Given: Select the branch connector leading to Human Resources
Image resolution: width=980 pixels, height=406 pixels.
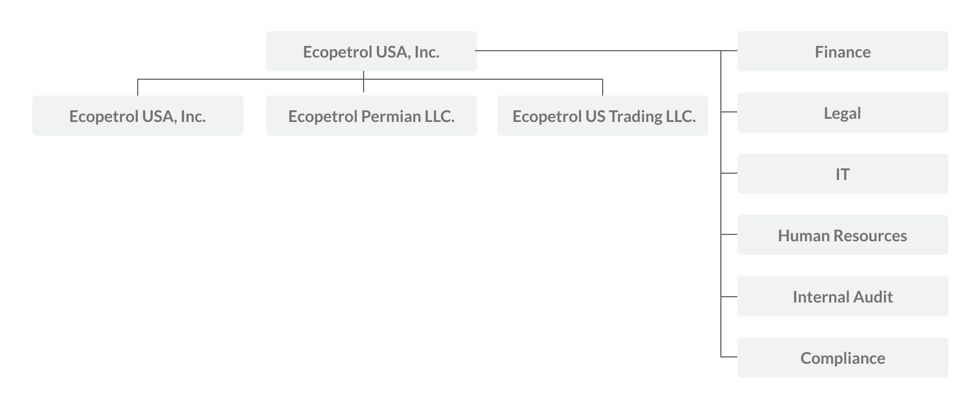Looking at the screenshot, I should 729,234.
